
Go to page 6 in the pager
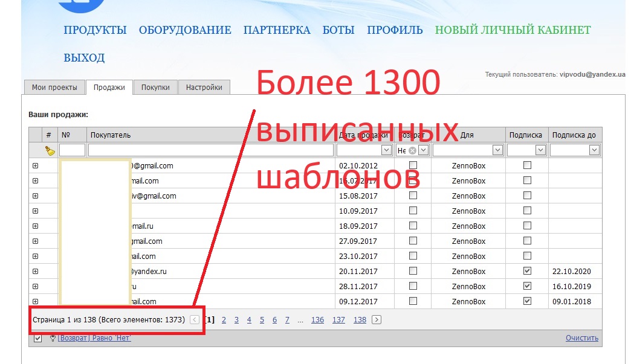click(274, 320)
